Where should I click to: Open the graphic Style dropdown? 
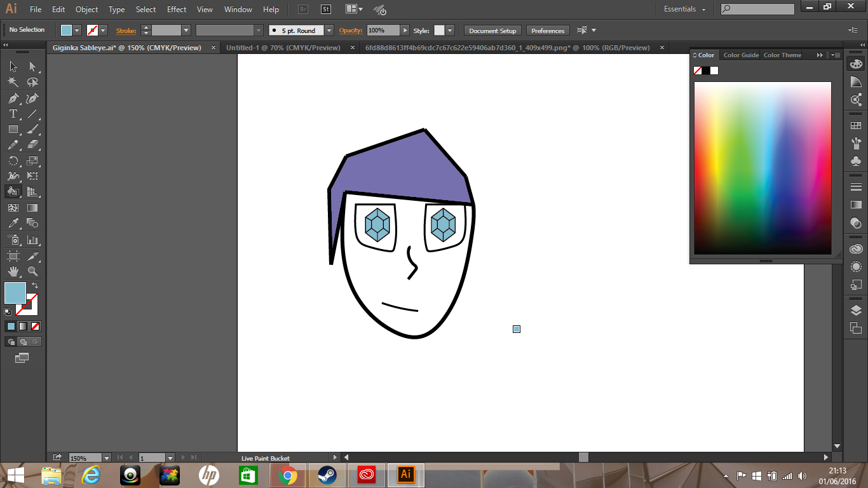tap(450, 30)
